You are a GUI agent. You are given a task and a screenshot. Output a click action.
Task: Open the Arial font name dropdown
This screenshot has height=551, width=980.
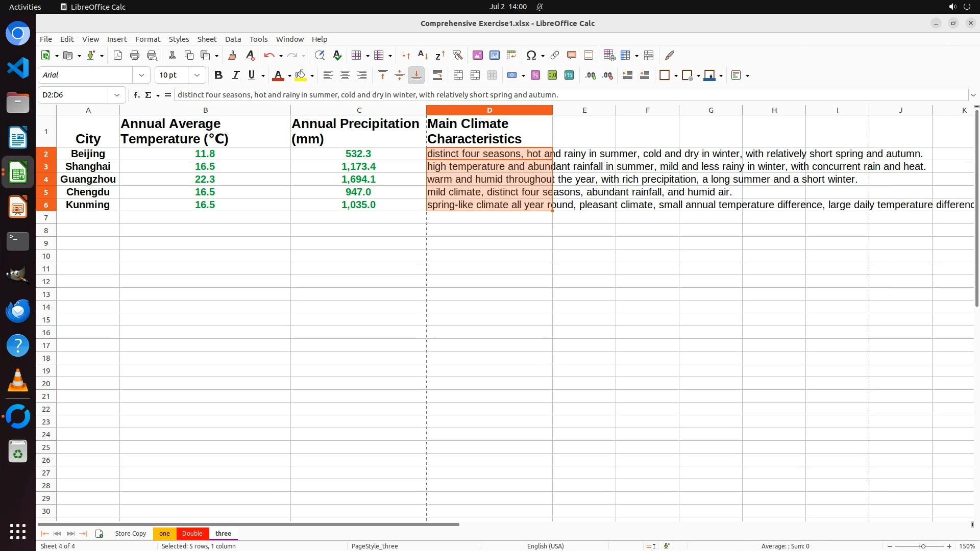141,75
